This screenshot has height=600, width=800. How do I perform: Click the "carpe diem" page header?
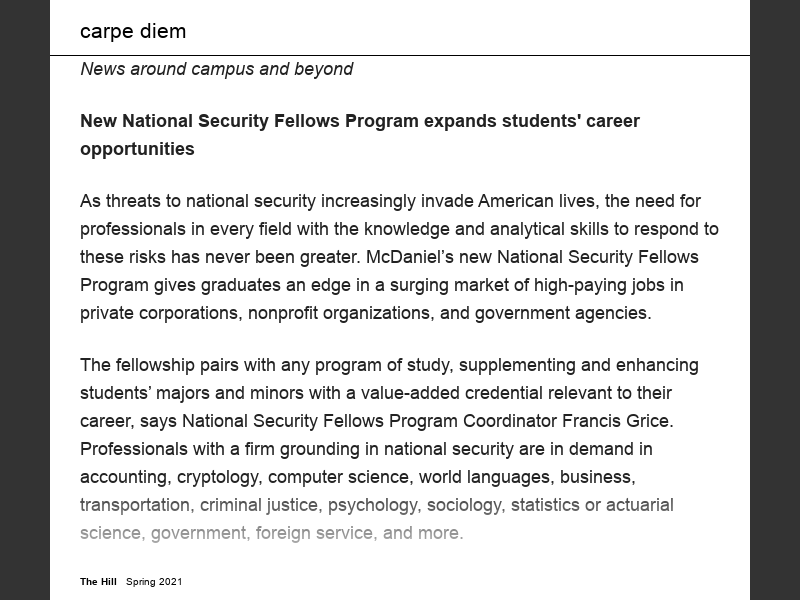133,31
